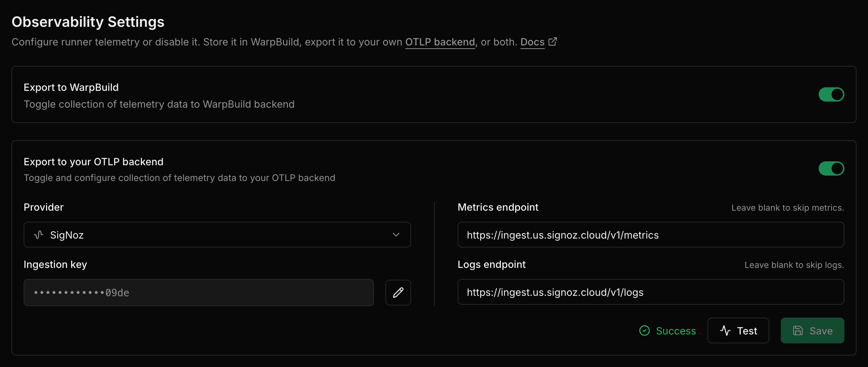Screen dimensions: 868x367
Task: Click the masked Ingestion key field
Action: click(198, 293)
